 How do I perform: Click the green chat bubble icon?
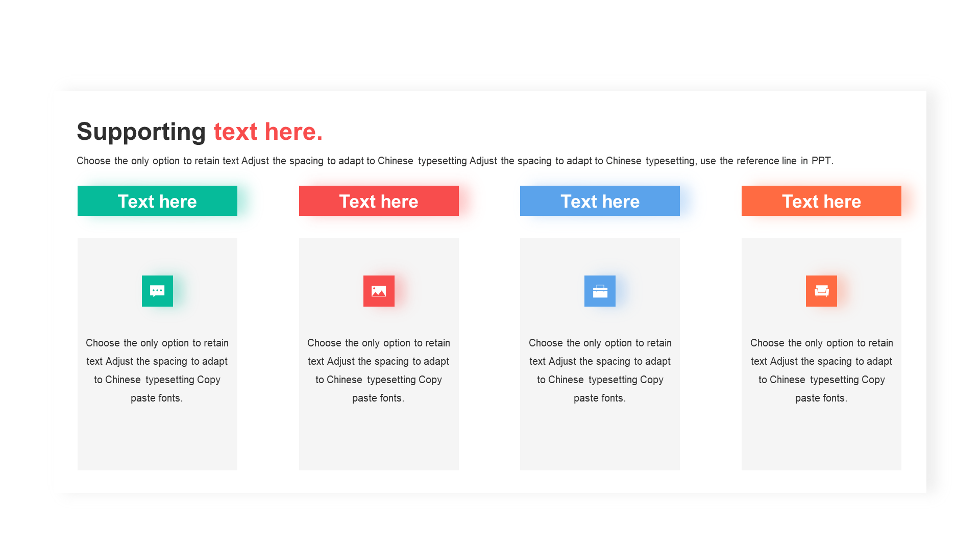click(x=157, y=291)
